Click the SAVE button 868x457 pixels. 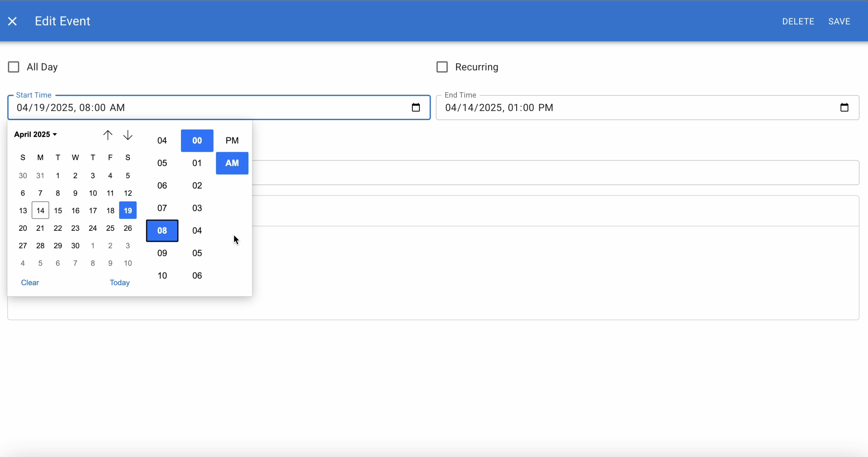pyautogui.click(x=839, y=21)
